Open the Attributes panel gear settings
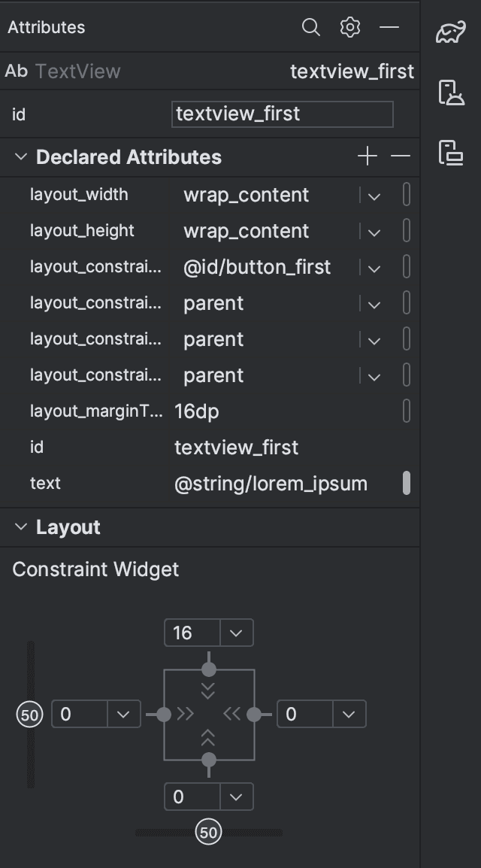Screen dimensions: 481x868 coord(350,27)
